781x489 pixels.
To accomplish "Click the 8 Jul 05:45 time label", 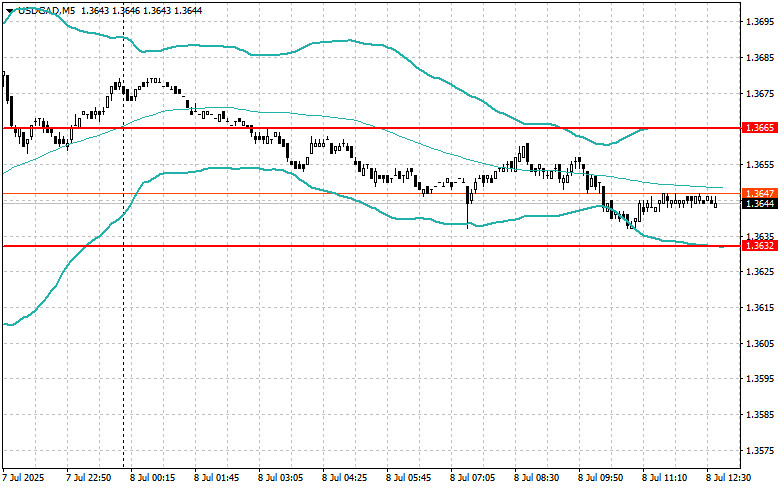I will (x=408, y=478).
